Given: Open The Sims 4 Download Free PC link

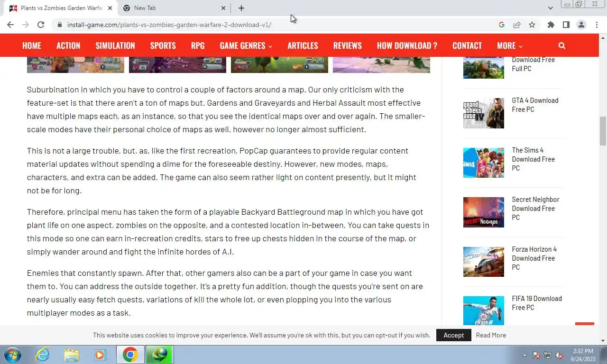Looking at the screenshot, I should (x=533, y=159).
